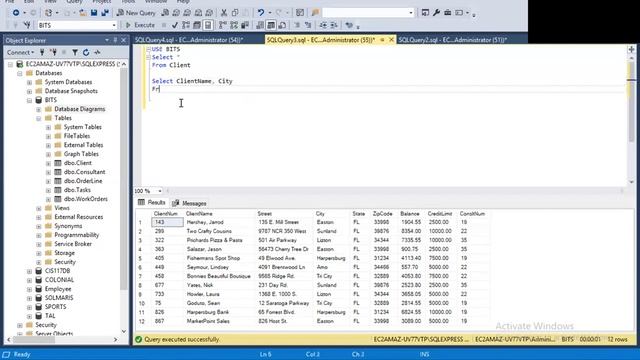This screenshot has height=360, width=640.
Task: Toggle pin on SQLQuery3.sql tab
Action: (x=382, y=40)
